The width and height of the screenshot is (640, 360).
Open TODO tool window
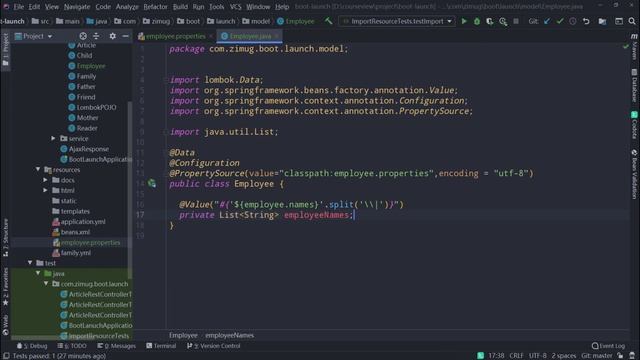click(72, 346)
